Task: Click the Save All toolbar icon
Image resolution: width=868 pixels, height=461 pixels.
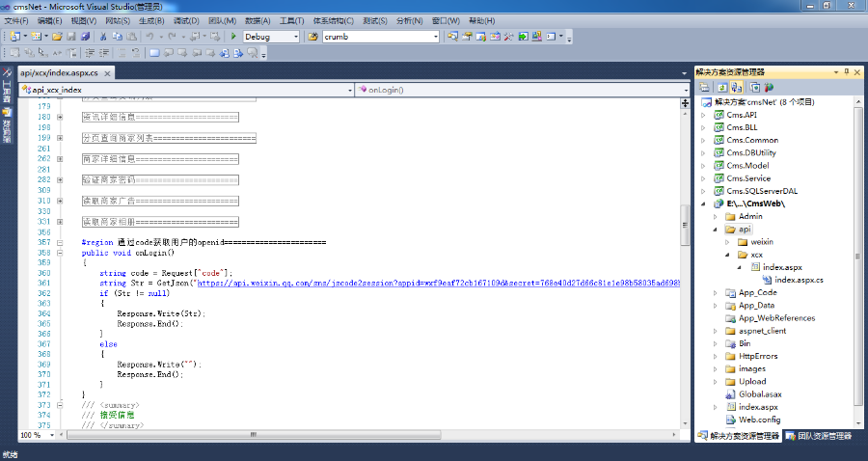Action: [85, 37]
